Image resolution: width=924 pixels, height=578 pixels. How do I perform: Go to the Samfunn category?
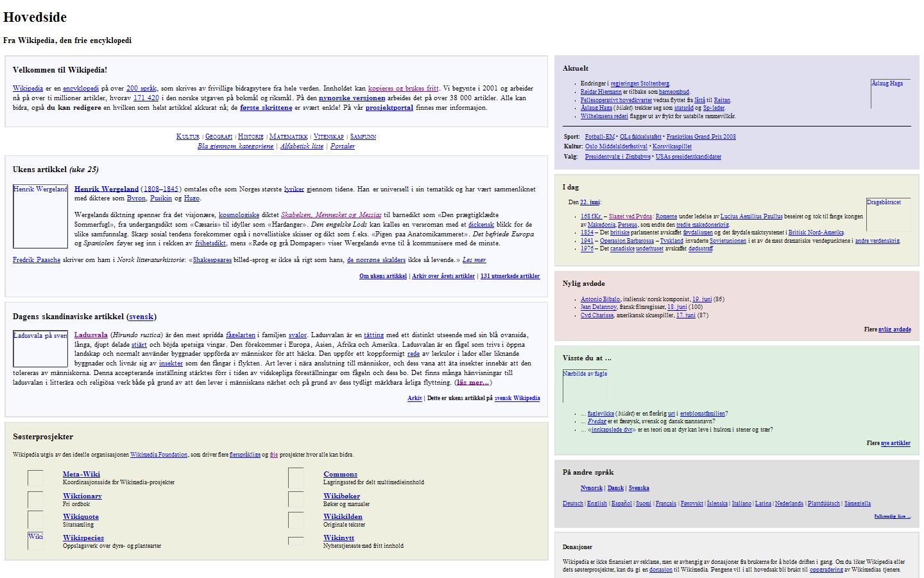363,137
